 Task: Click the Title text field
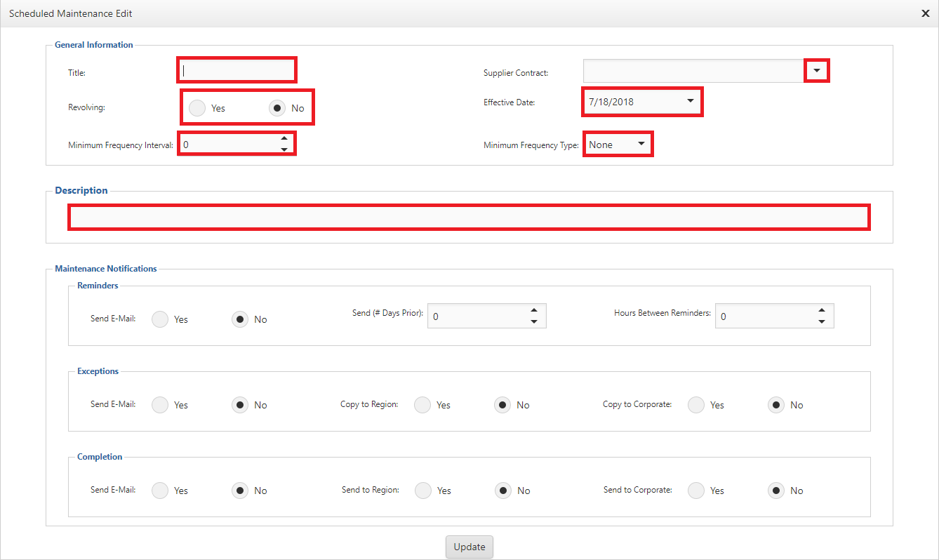237,70
